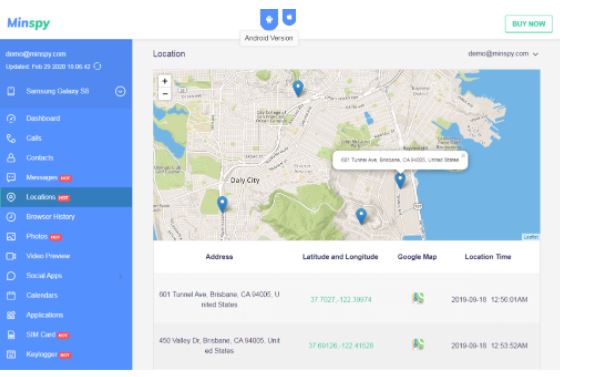594x377 pixels.
Task: Click the Locations target icon
Action: tap(11, 197)
